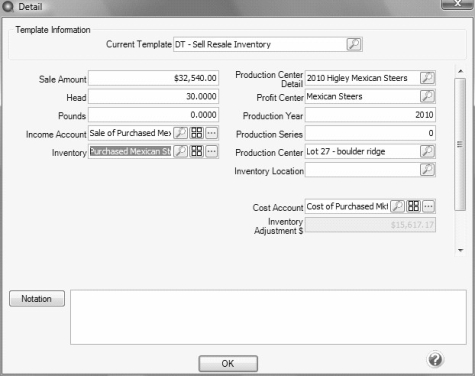Open Cost Account grid selector icon

(413, 206)
